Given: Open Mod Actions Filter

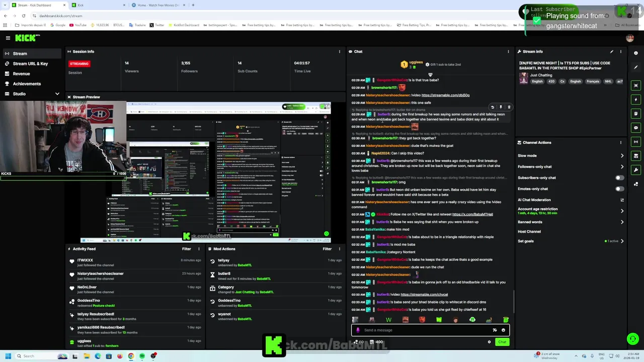Looking at the screenshot, I should [x=327, y=249].
